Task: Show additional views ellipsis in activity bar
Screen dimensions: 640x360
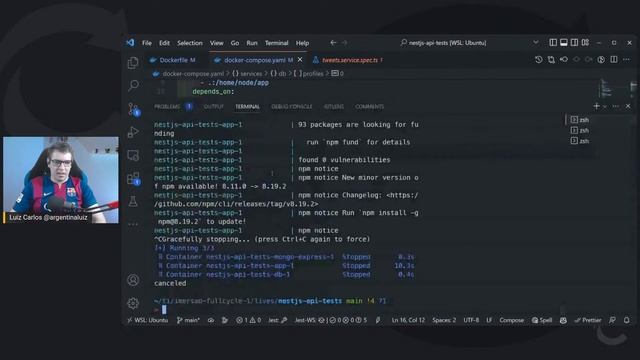Action: tap(133, 224)
